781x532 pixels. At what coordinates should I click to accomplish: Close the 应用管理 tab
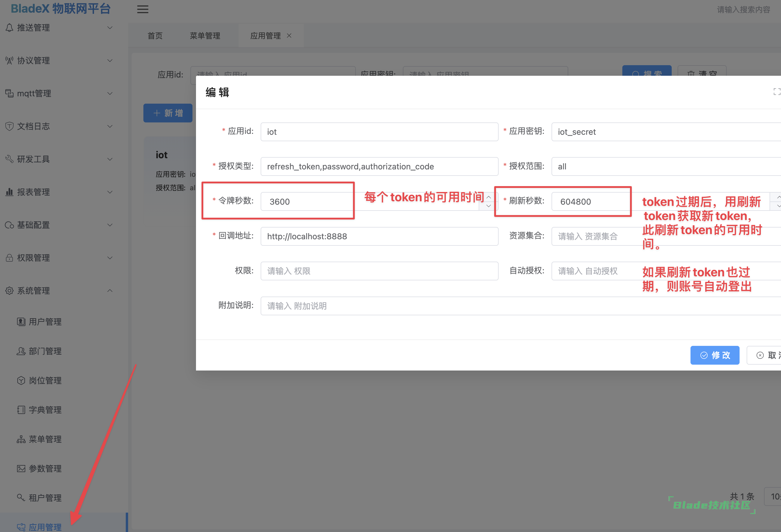pyautogui.click(x=289, y=36)
